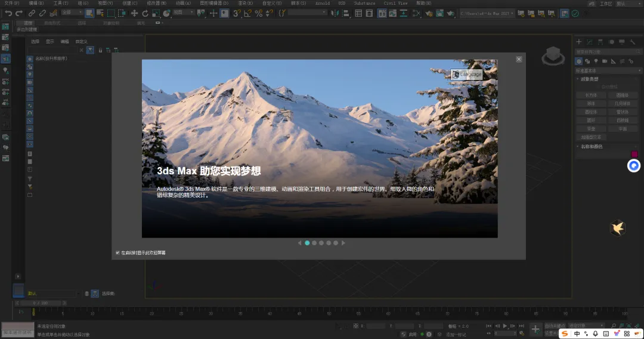Click the Rendered Frame Window icon
This screenshot has width=644, height=339.
point(439,14)
